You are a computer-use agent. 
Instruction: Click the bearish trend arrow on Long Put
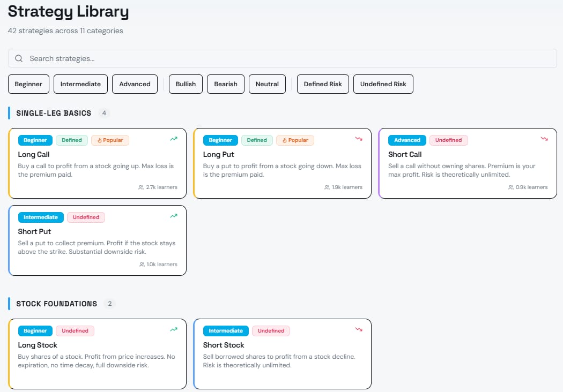(359, 139)
